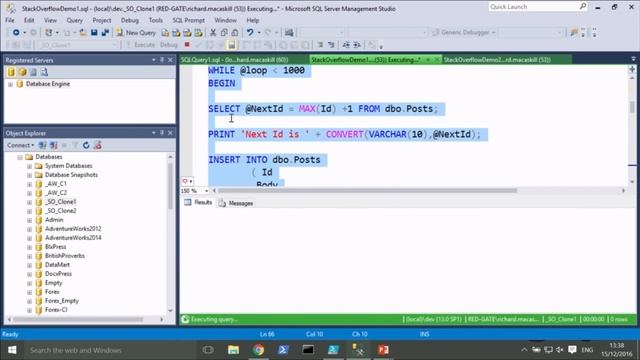The height and width of the screenshot is (360, 640).
Task: Select the Results tab
Action: tap(198, 202)
